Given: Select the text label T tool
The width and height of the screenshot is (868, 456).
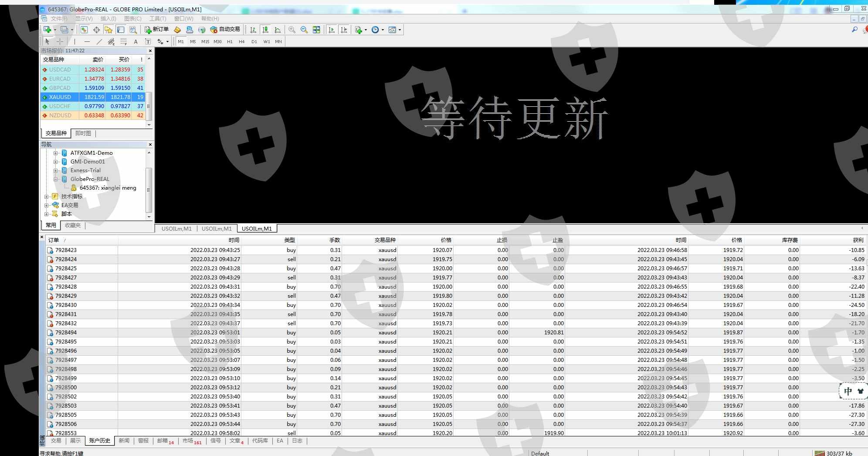Looking at the screenshot, I should pyautogui.click(x=148, y=41).
